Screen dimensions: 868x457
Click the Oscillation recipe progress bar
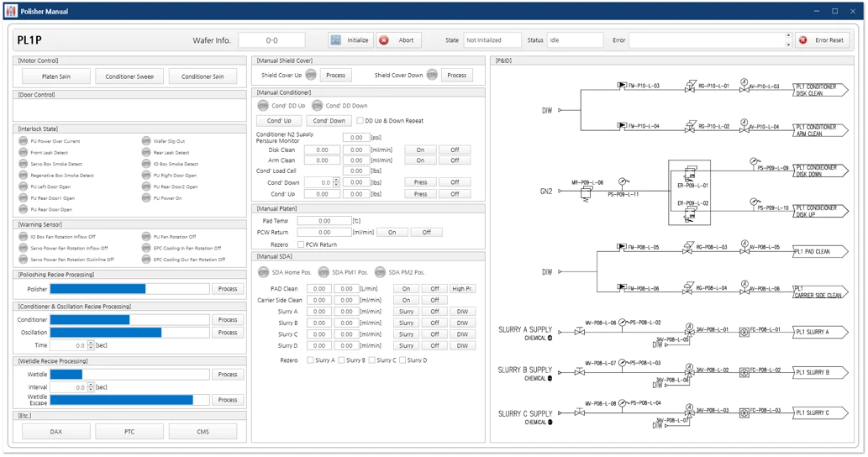pos(129,333)
